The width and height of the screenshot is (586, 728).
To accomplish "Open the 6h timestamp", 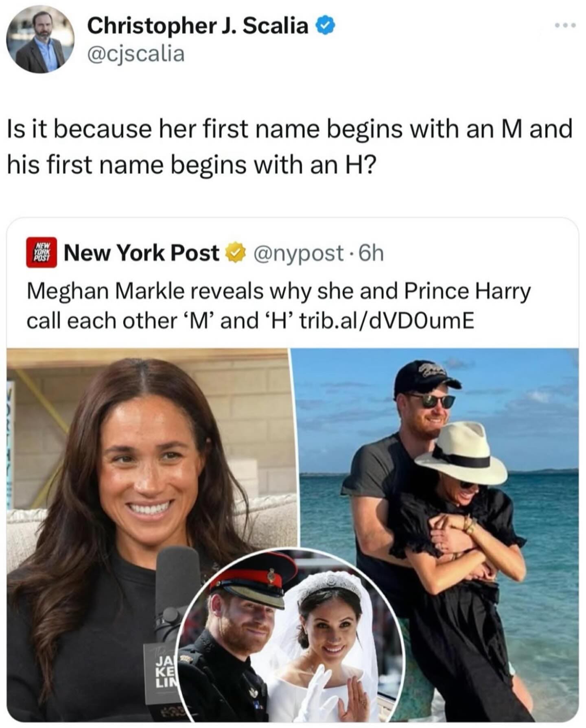I will click(x=372, y=253).
